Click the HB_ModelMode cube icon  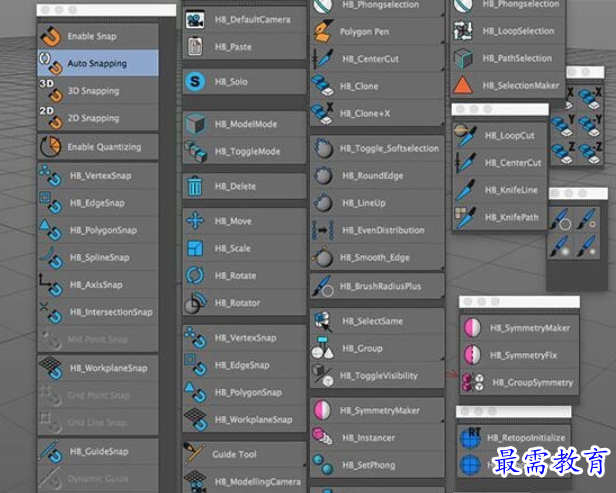pos(195,124)
